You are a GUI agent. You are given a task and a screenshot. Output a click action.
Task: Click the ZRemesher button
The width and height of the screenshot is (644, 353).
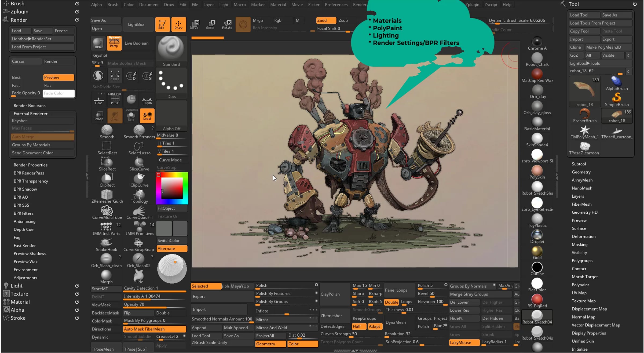[335, 316]
